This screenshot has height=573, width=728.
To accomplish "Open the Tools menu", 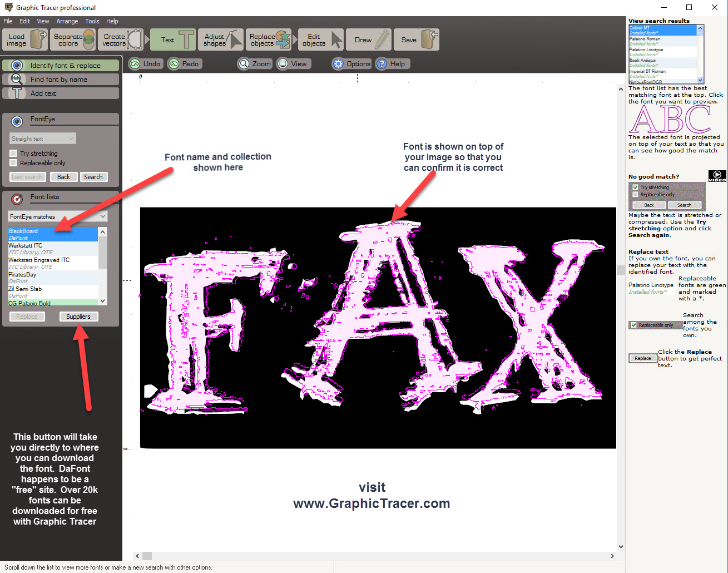I will tap(92, 21).
